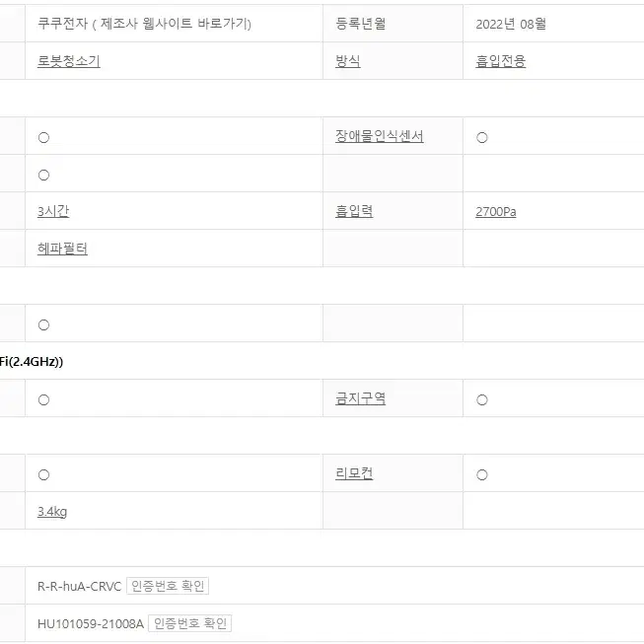644x644 pixels.
Task: Open the 3시간 usage time link
Action: tap(53, 211)
